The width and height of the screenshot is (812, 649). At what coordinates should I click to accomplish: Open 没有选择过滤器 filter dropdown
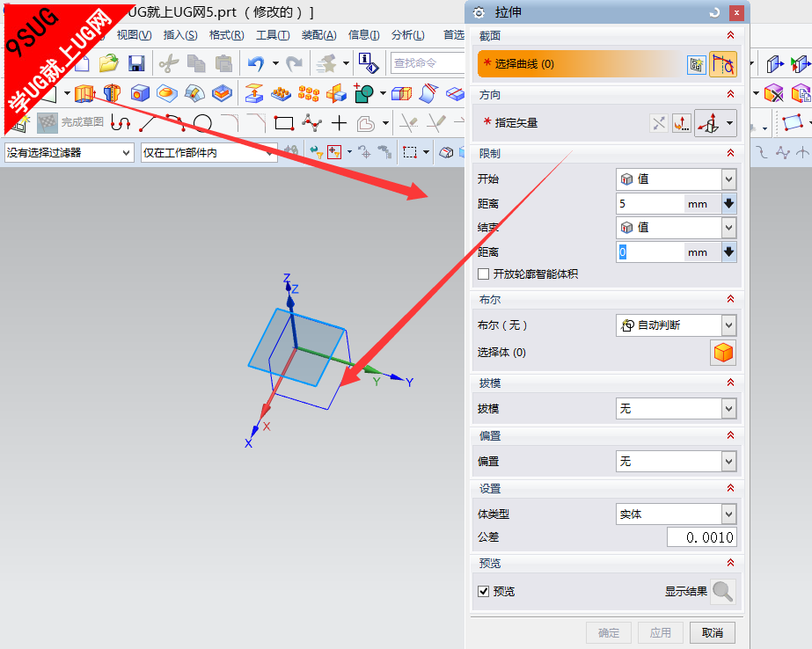[x=69, y=153]
